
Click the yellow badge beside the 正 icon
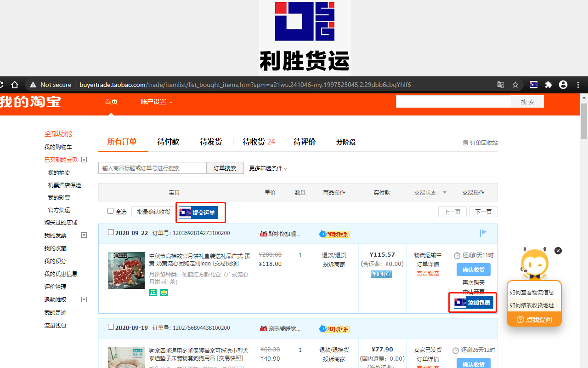(164, 293)
